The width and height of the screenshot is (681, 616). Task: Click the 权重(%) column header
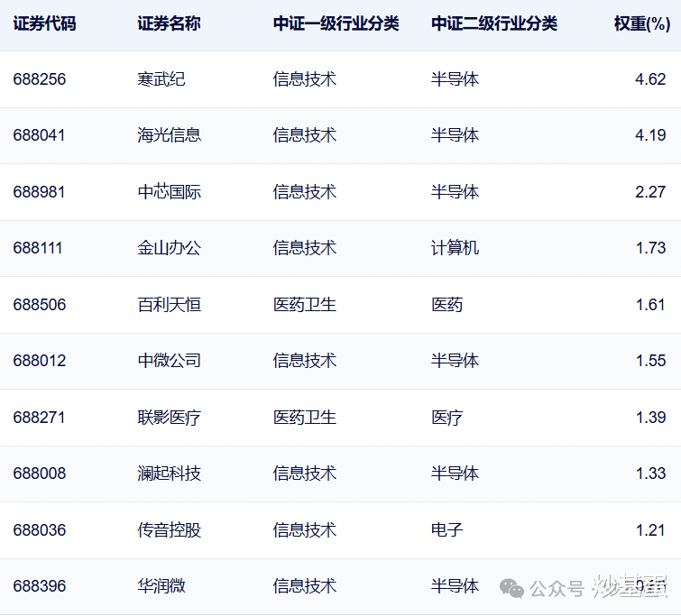pyautogui.click(x=642, y=23)
